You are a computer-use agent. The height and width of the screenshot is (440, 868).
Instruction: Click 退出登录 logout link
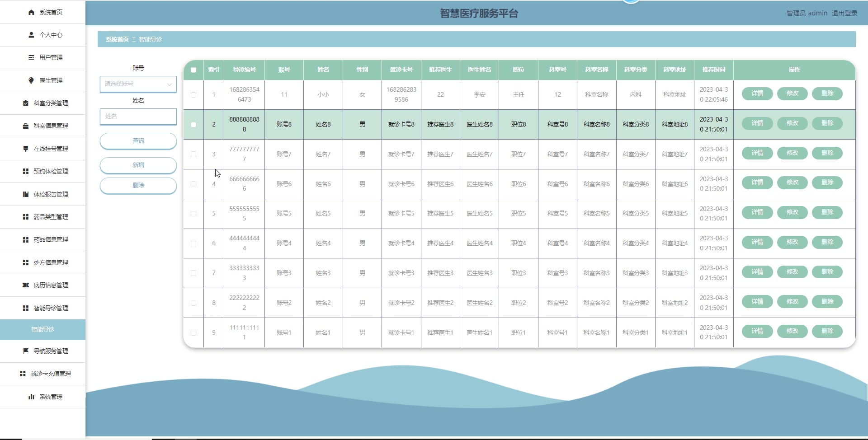pos(844,13)
